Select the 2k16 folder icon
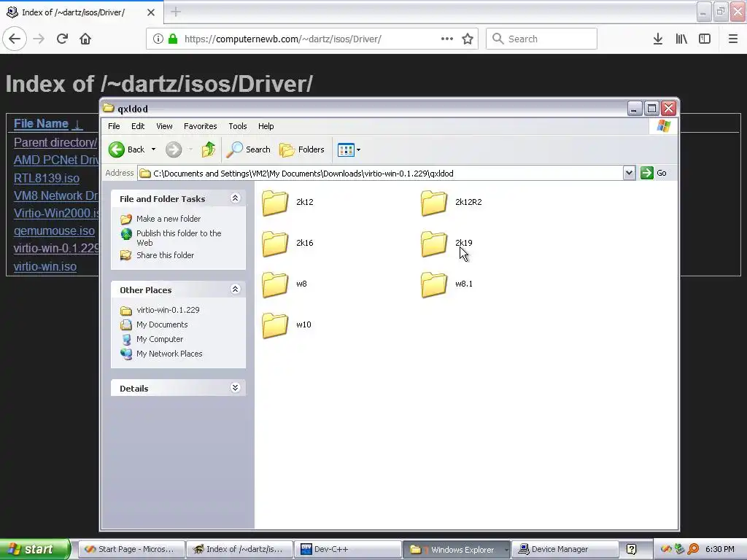The width and height of the screenshot is (747, 560). coord(275,244)
